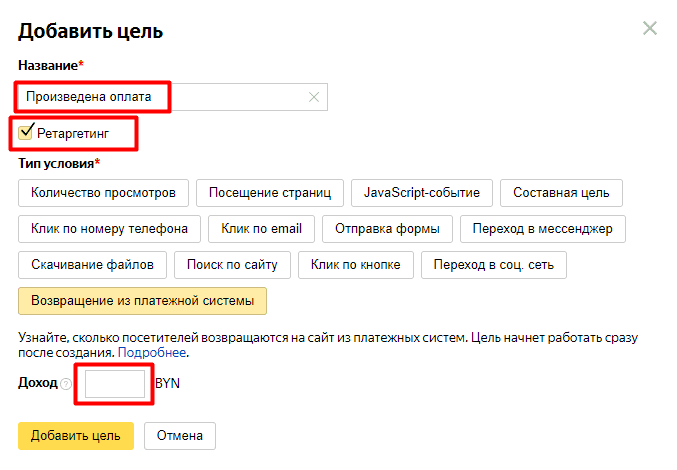Pick Составная цель condition type

561,192
